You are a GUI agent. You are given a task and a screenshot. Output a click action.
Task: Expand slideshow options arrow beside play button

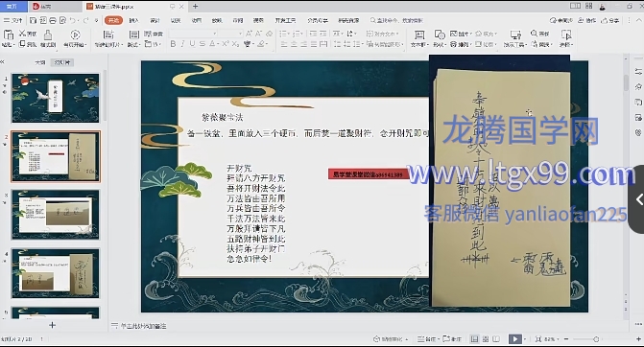pyautogui.click(x=524, y=339)
